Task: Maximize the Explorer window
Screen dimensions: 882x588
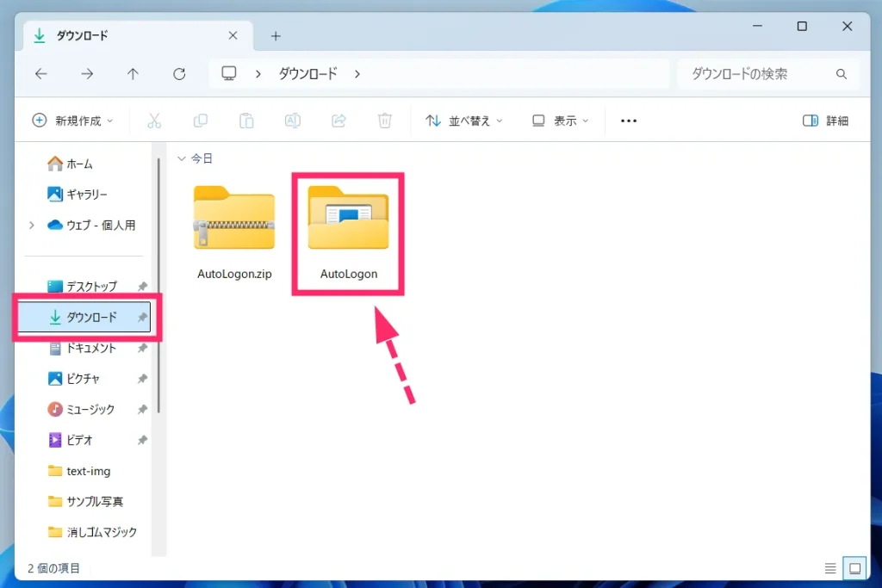Action: tap(802, 27)
